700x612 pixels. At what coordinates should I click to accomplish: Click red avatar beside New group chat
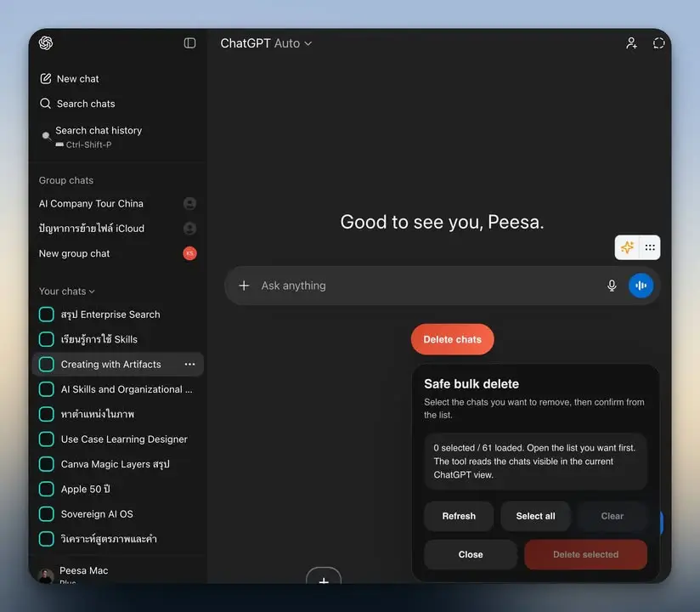189,253
